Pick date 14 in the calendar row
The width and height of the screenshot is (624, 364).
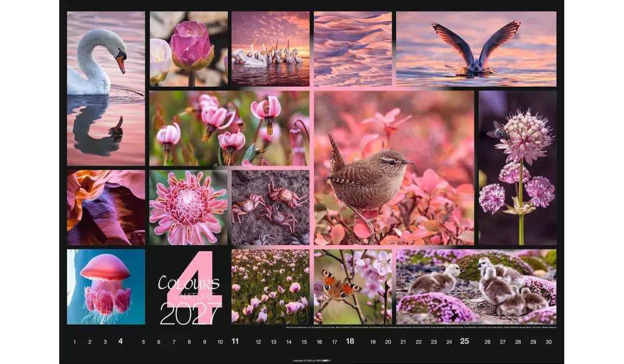pos(289,342)
